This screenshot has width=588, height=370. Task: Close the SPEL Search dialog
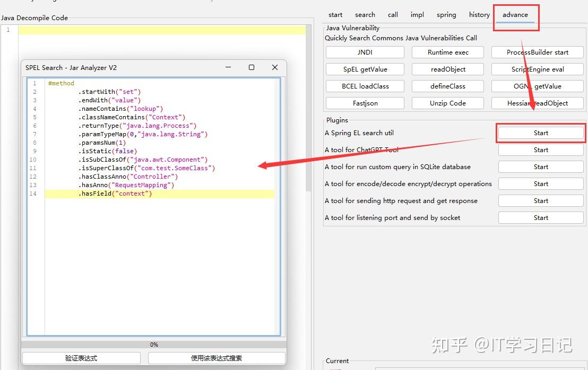point(274,67)
